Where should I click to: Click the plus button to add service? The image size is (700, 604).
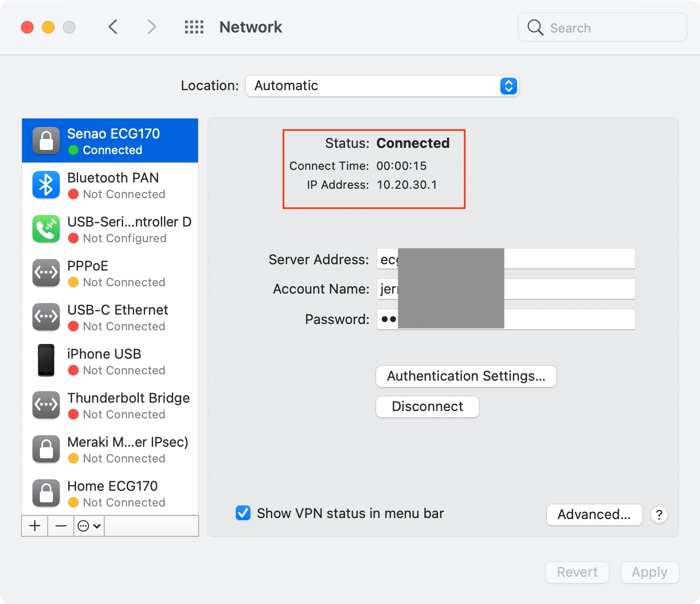(x=35, y=526)
